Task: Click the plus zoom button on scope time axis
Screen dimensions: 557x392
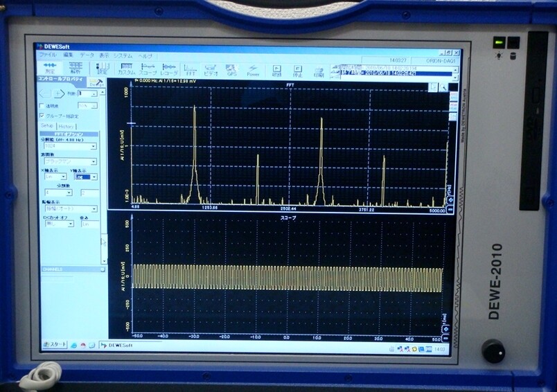Action: (445, 329)
